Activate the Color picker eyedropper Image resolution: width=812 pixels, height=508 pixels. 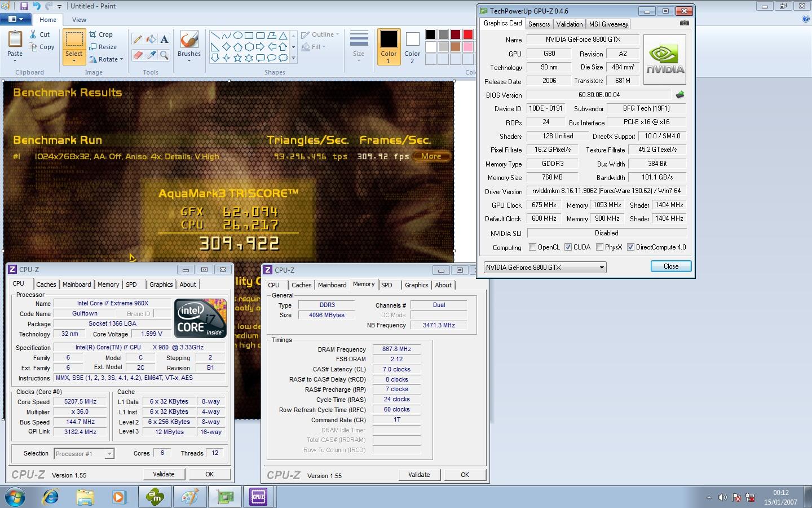[x=151, y=55]
